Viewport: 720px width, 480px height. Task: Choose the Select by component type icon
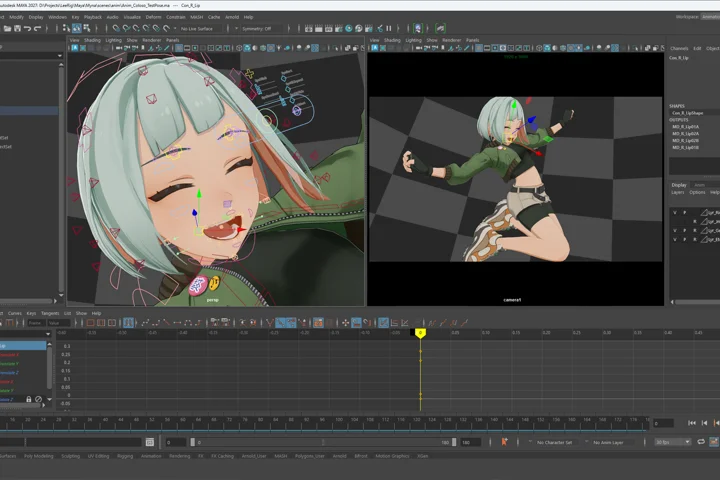click(x=86, y=28)
